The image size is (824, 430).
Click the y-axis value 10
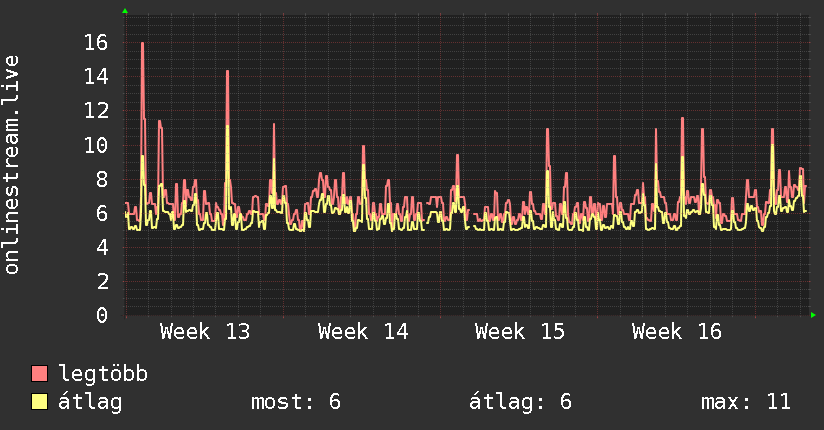tap(96, 145)
